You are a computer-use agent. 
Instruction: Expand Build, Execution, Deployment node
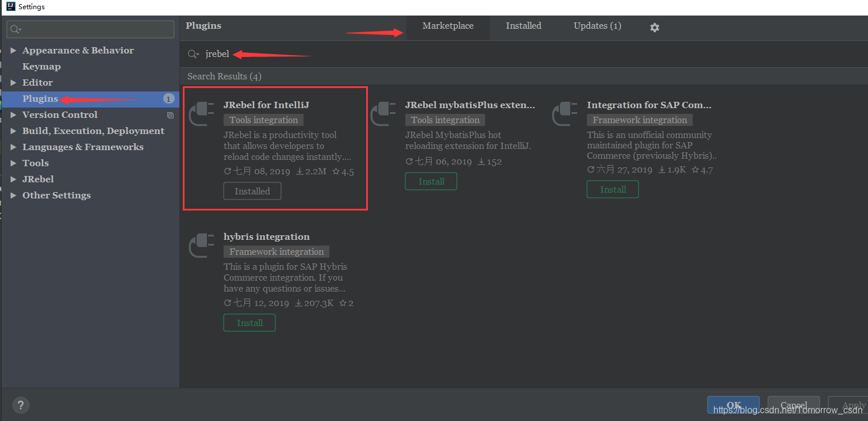point(13,131)
